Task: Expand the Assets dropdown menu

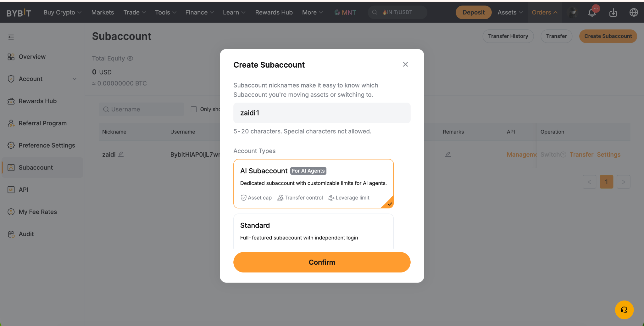Action: coord(510,12)
